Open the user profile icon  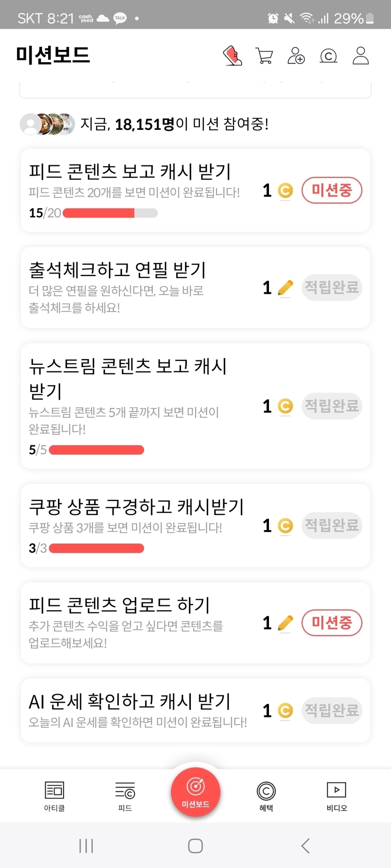point(361,56)
